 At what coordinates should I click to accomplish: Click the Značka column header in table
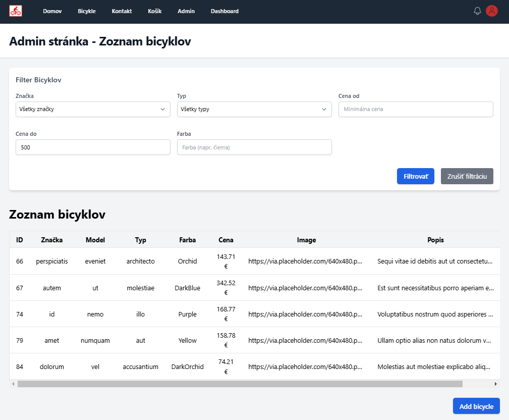pos(52,240)
